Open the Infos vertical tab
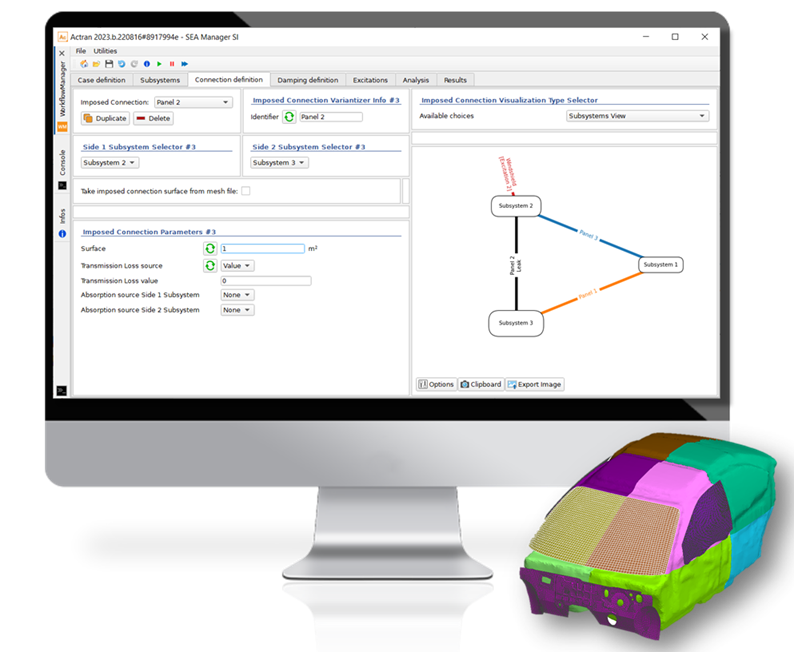Viewport: 794px width, 652px height. click(62, 216)
